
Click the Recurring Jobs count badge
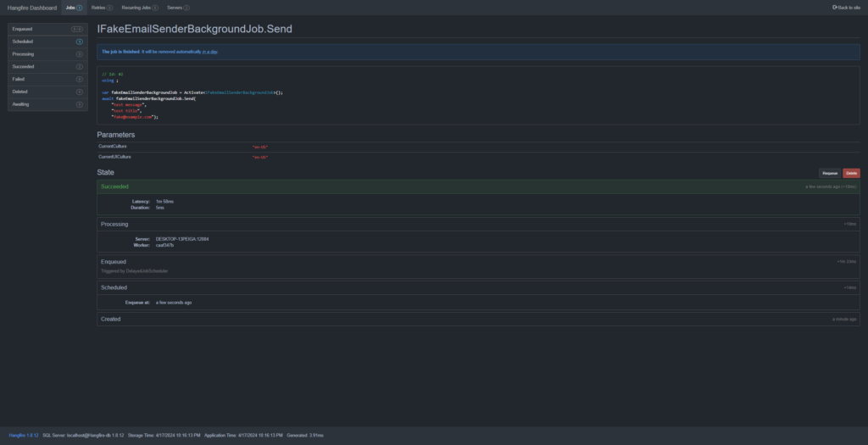coord(155,7)
